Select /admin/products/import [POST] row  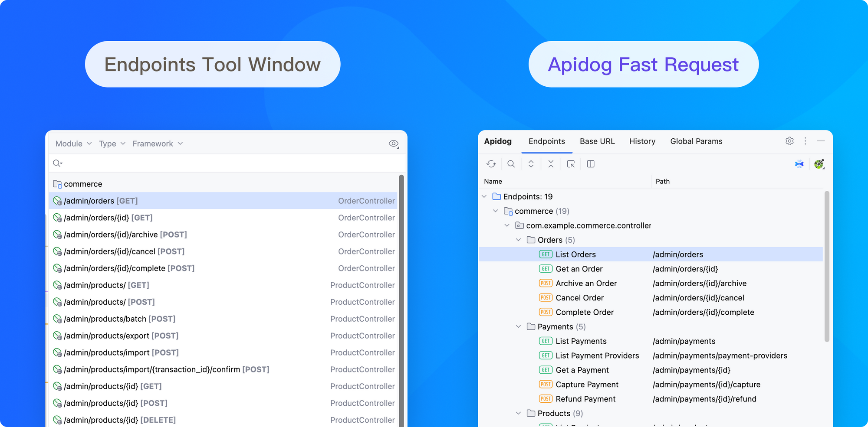[223, 352]
